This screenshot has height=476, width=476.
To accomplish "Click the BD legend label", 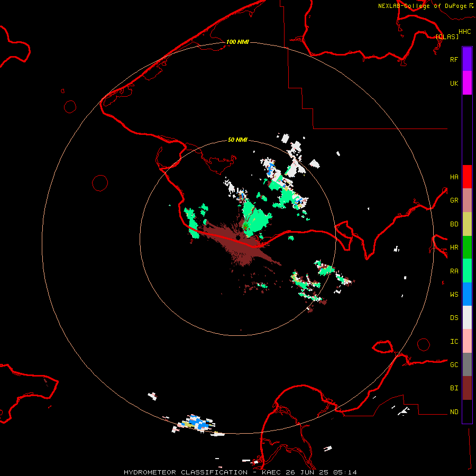I will coord(454,224).
